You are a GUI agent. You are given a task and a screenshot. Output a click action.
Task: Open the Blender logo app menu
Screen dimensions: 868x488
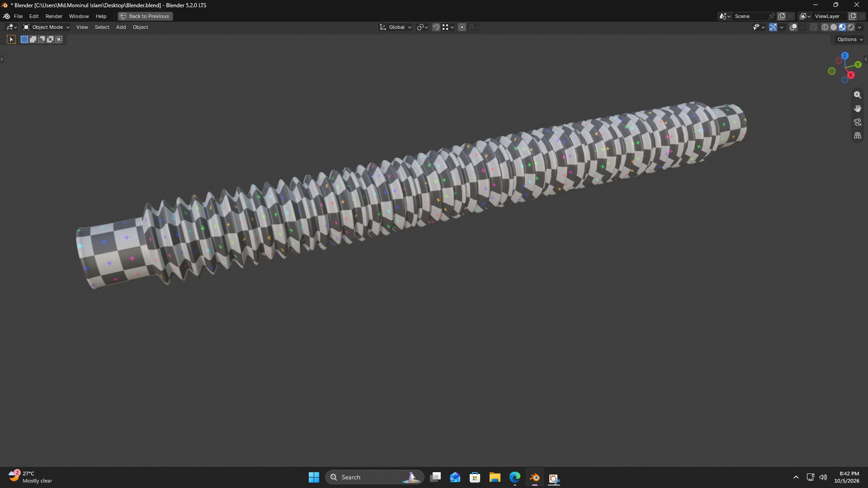click(6, 16)
